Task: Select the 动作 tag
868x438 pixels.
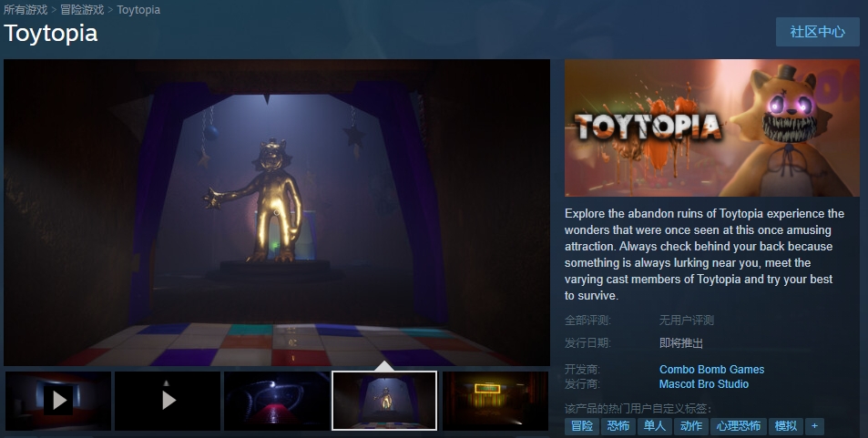Action: point(691,426)
